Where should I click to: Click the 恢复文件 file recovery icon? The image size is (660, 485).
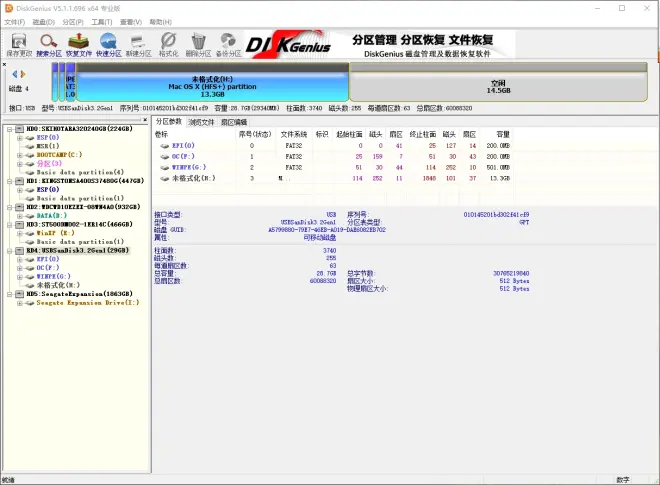point(79,45)
